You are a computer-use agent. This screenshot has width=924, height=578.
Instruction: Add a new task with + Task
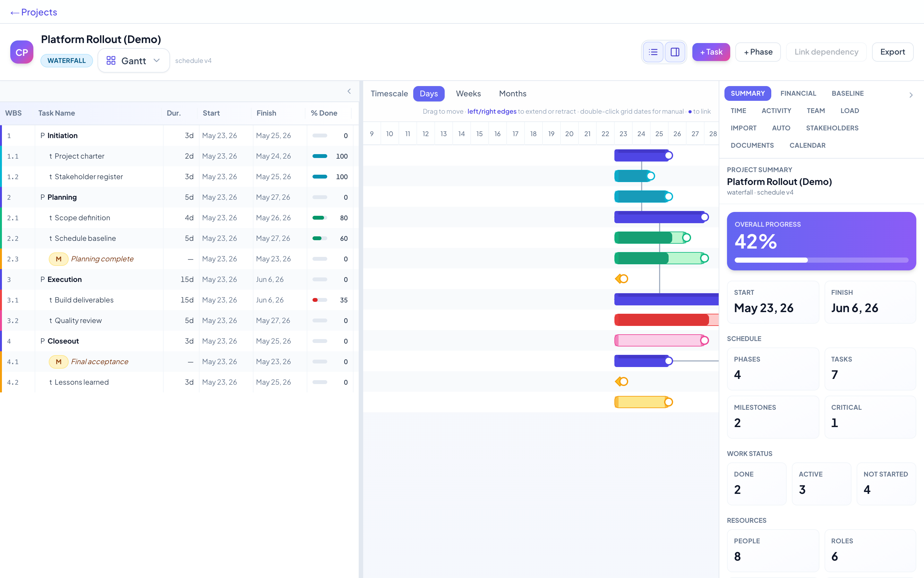[711, 52]
